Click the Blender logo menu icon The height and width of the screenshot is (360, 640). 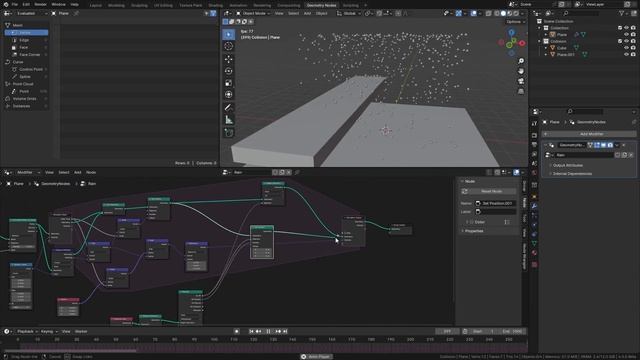5,4
